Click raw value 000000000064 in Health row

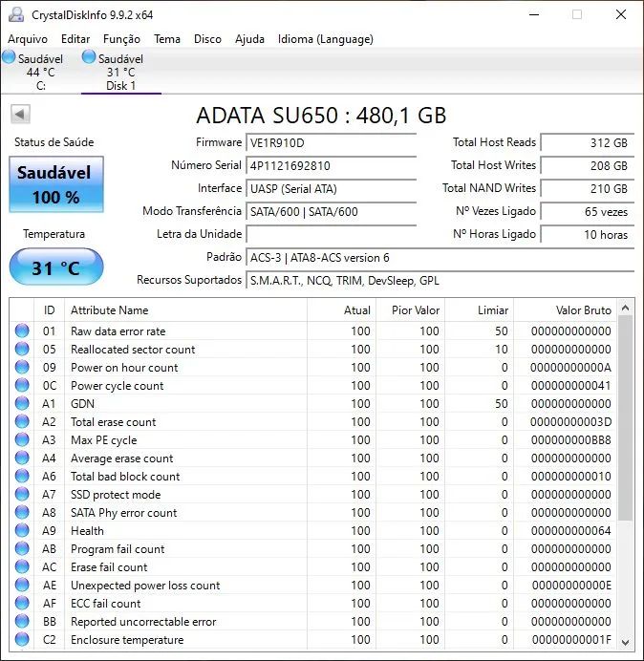pos(571,531)
